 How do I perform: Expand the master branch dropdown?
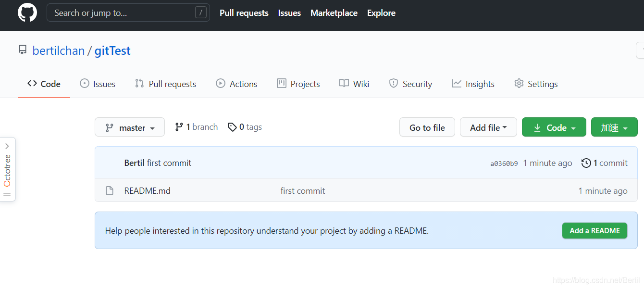click(130, 127)
